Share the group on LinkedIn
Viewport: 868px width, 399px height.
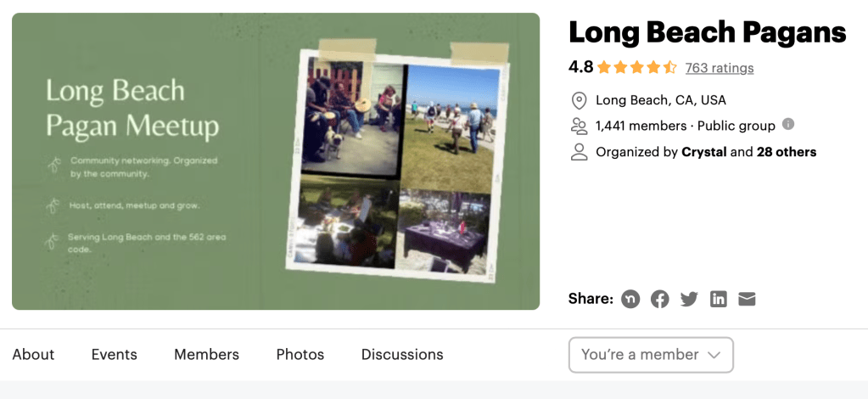click(719, 299)
